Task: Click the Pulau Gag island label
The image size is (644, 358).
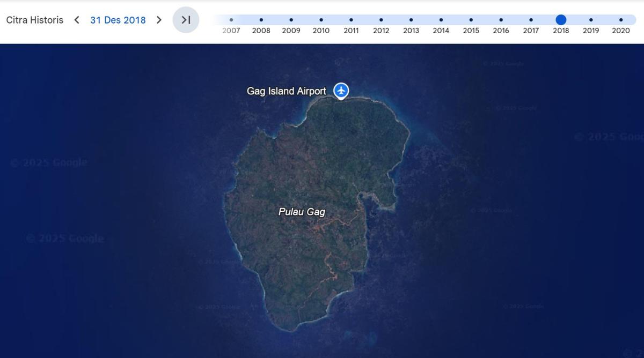Action: click(302, 212)
